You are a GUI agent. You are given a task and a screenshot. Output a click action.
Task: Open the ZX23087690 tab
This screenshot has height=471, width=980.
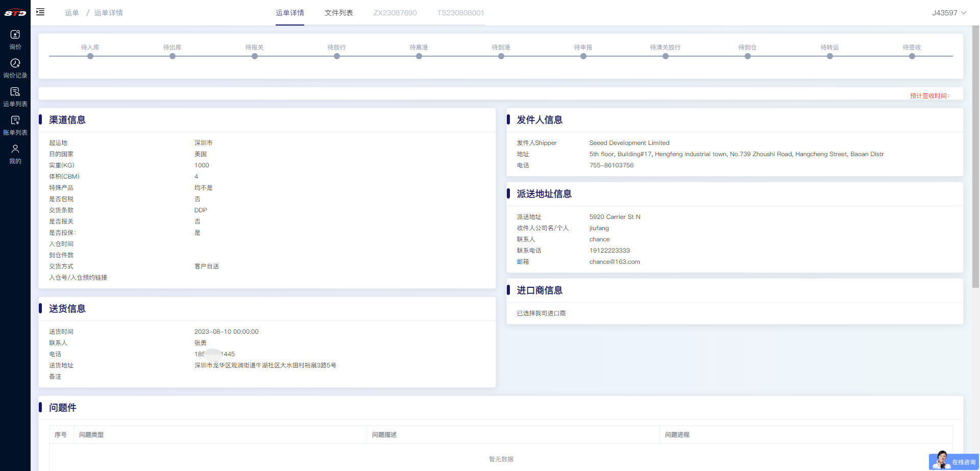(395, 13)
